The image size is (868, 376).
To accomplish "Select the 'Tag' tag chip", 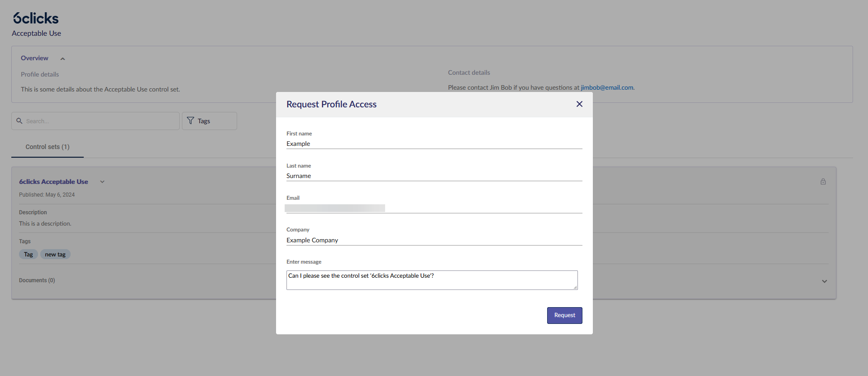I will pos(29,254).
